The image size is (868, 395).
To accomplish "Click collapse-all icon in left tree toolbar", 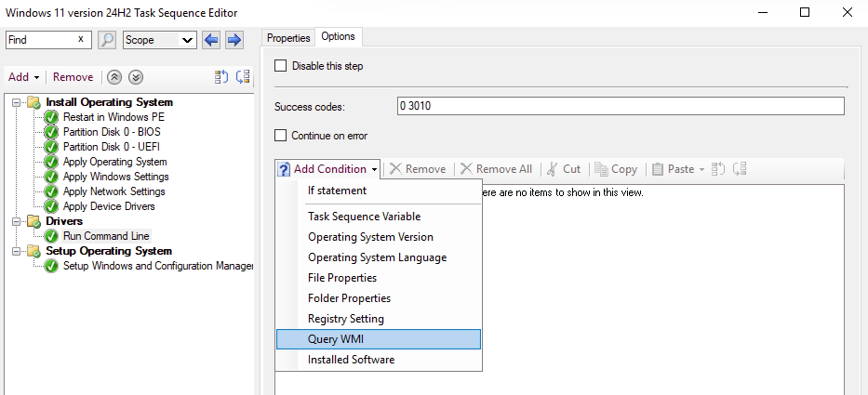I will 243,77.
